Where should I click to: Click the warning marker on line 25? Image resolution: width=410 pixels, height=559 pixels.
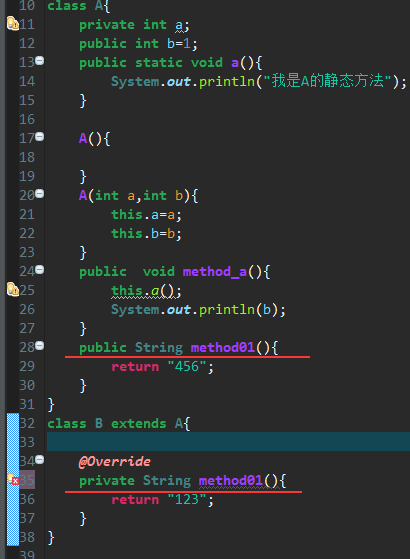pyautogui.click(x=13, y=289)
